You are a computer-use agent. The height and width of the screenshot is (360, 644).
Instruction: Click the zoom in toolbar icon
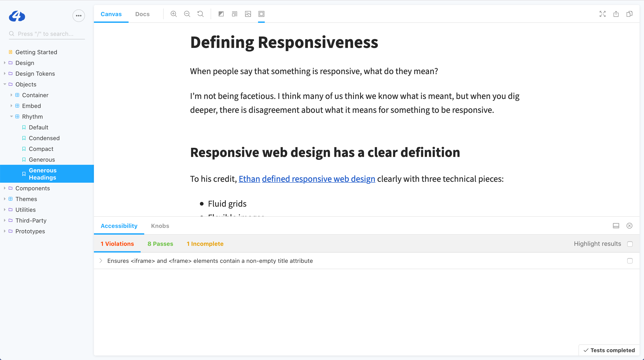(x=174, y=14)
